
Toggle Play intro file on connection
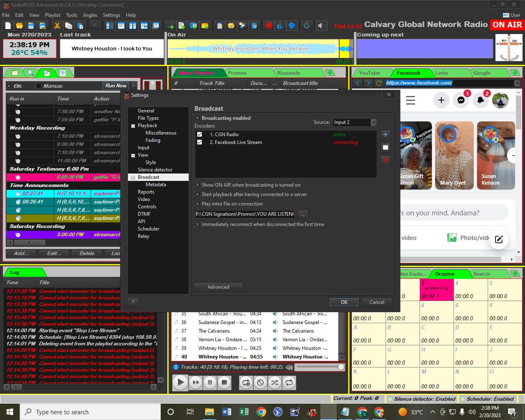coord(197,204)
